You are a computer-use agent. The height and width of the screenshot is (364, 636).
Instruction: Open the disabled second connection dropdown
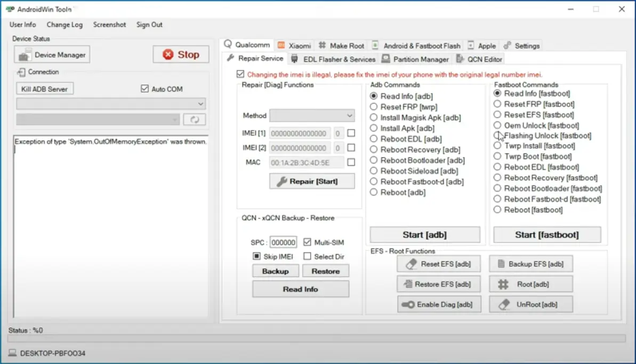pyautogui.click(x=98, y=119)
